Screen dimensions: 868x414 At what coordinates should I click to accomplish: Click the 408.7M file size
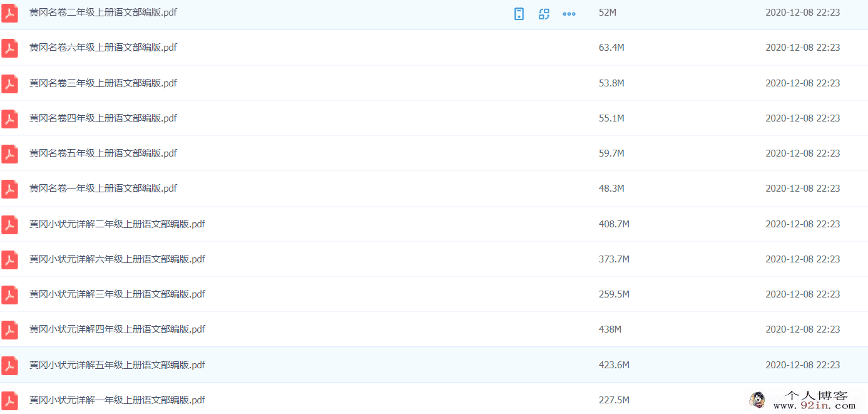click(x=614, y=224)
